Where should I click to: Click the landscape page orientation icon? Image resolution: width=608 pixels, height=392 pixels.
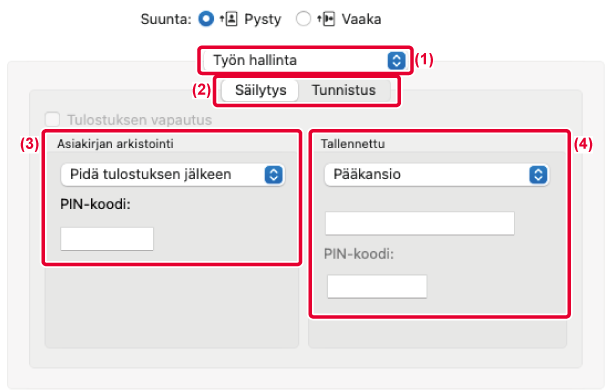[x=326, y=19]
